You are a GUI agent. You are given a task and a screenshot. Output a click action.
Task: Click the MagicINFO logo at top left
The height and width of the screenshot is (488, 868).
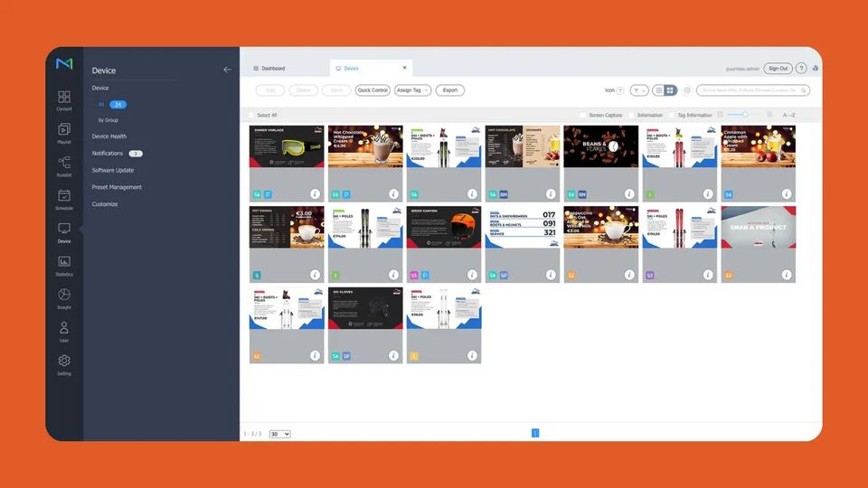coord(64,63)
